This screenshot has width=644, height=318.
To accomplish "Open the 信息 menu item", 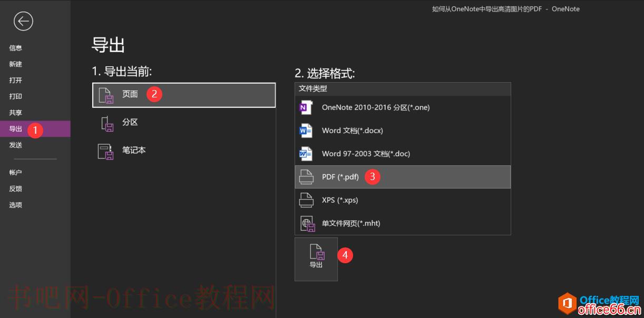I will [x=16, y=48].
